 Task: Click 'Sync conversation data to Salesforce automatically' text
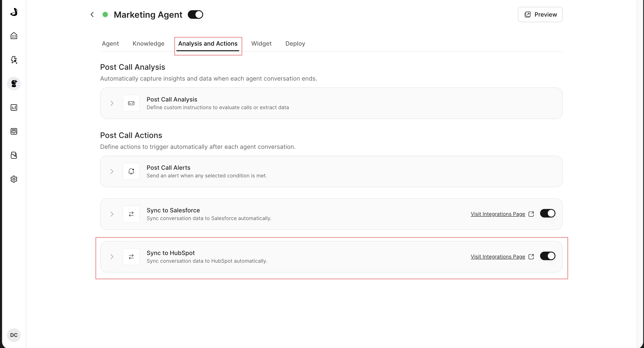(209, 218)
